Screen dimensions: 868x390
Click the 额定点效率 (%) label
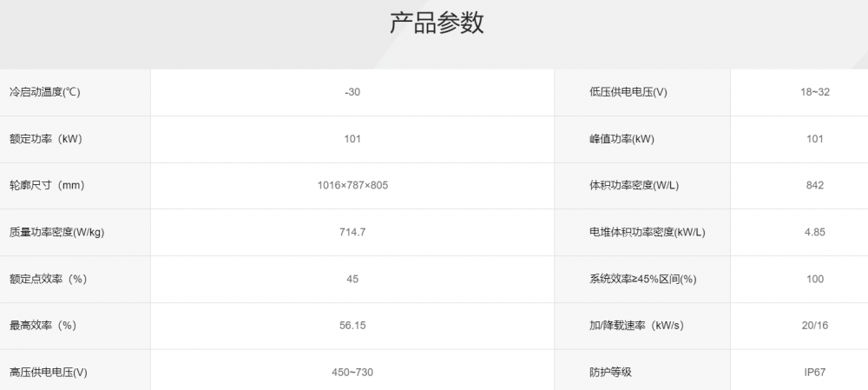[49, 279]
